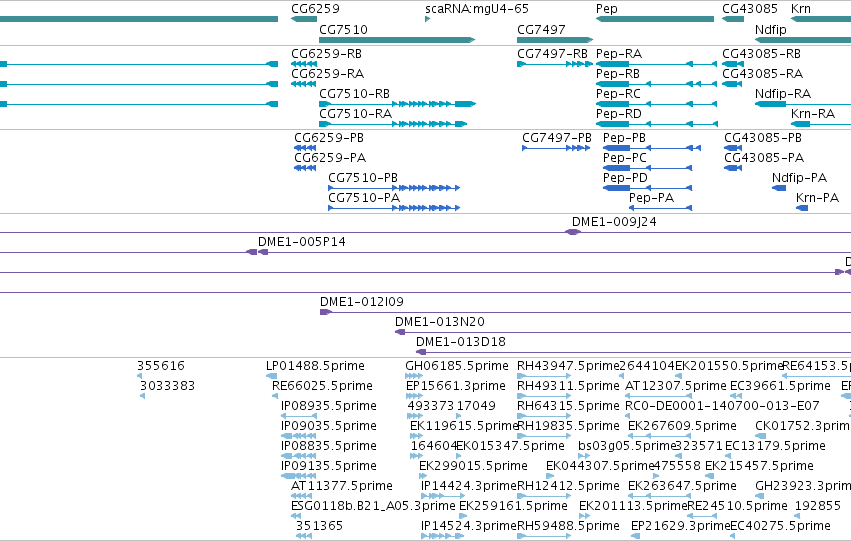Click the Pep gene label
Screen dimensions: 851x541
(x=606, y=9)
